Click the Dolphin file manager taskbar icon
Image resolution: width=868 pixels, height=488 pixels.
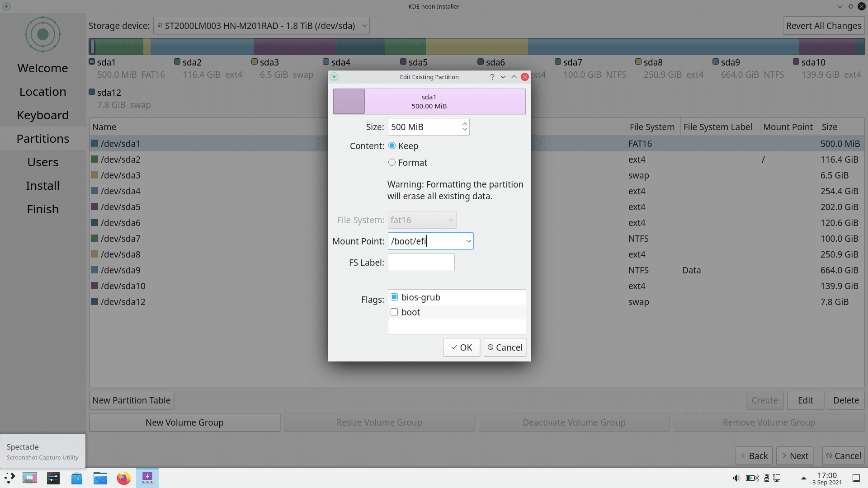tap(100, 478)
